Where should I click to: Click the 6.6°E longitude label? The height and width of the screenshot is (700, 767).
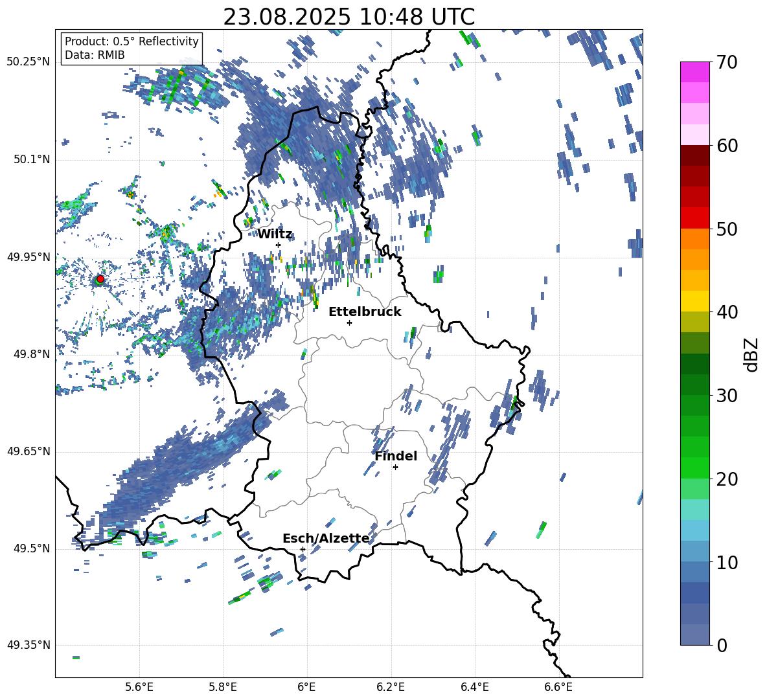click(x=558, y=687)
